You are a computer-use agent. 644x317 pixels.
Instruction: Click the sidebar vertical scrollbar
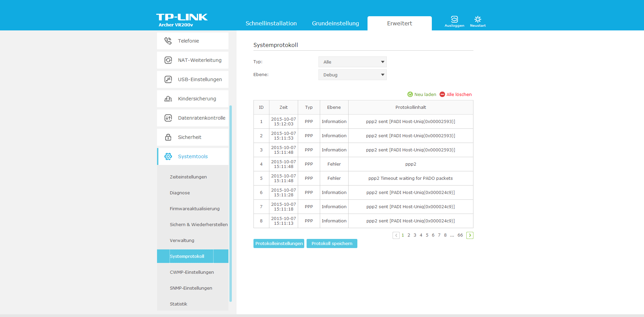click(230, 203)
